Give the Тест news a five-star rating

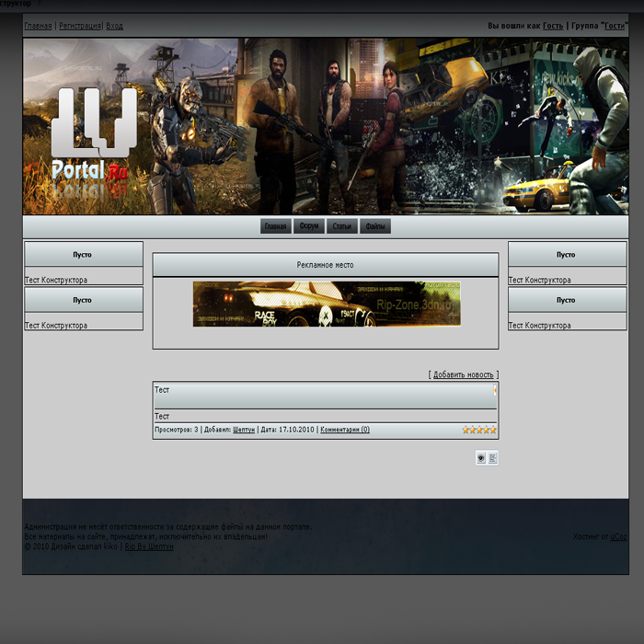(x=493, y=430)
